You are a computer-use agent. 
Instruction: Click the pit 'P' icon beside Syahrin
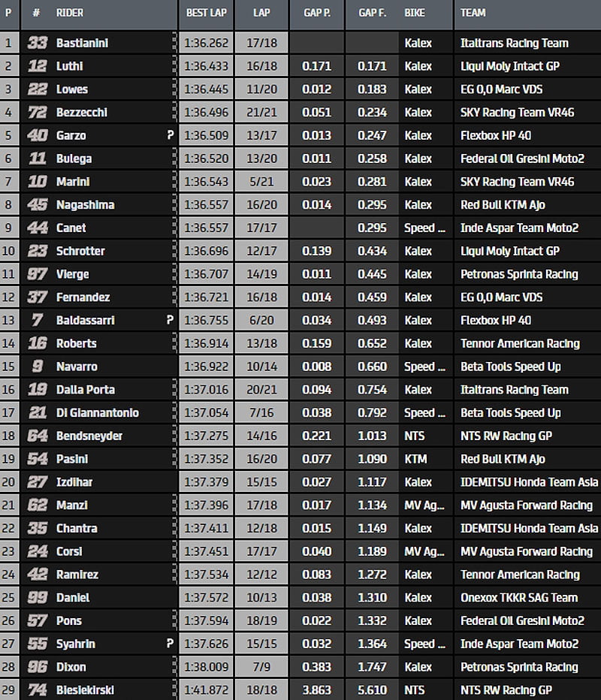(171, 644)
